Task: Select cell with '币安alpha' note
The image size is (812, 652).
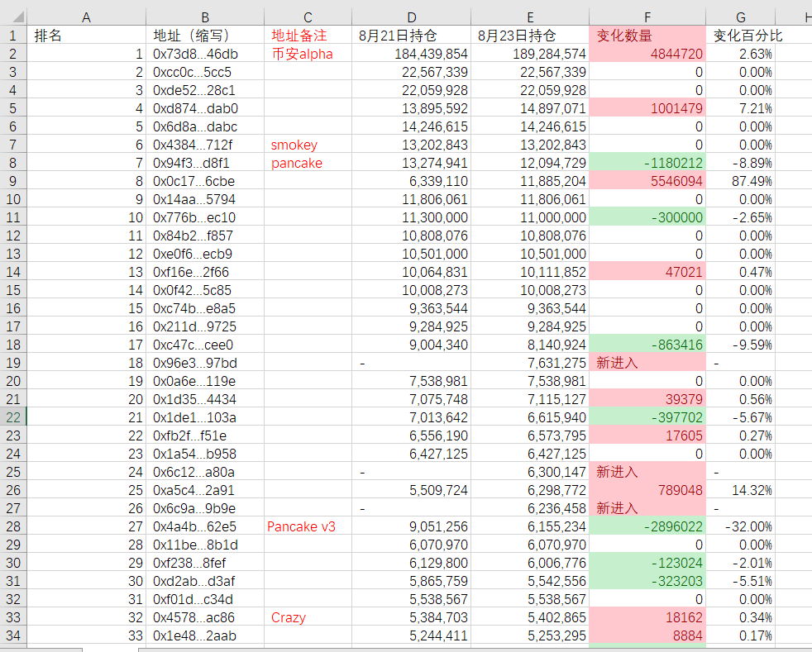Action: click(x=308, y=54)
